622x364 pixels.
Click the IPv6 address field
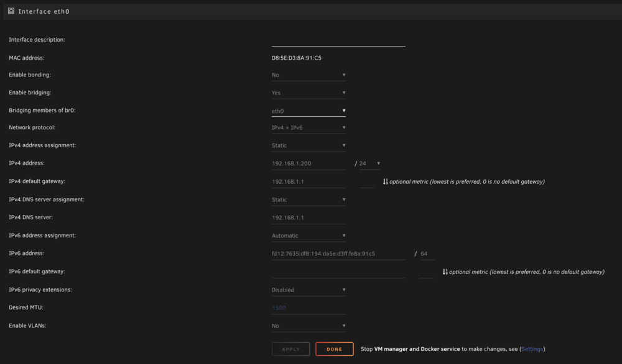[338, 253]
